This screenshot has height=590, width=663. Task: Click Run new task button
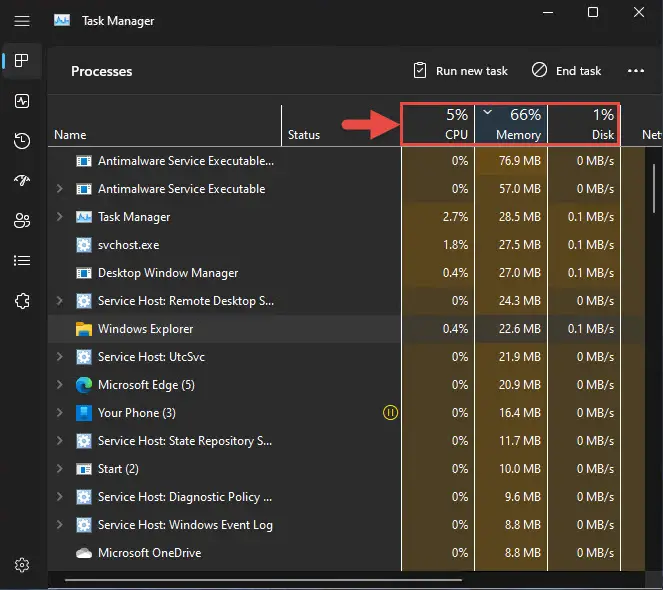point(460,71)
